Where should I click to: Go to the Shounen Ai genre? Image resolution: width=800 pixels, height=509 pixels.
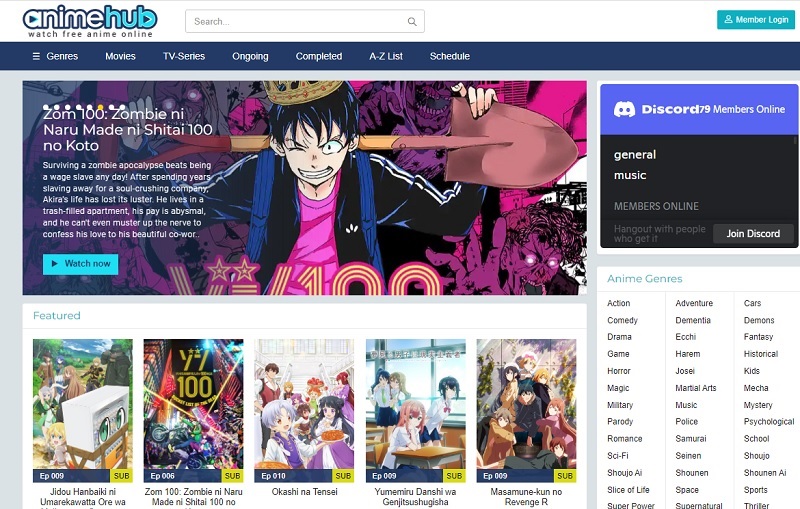click(x=765, y=473)
